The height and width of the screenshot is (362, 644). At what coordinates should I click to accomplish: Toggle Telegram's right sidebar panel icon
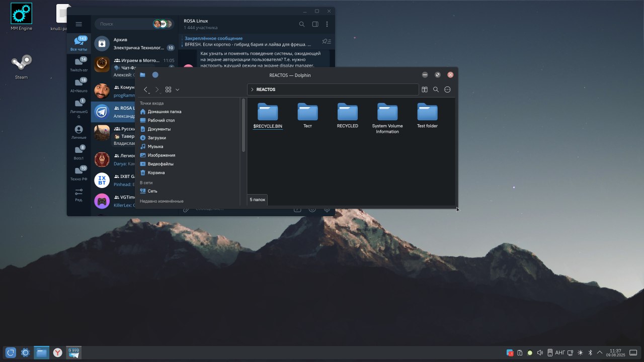point(315,24)
